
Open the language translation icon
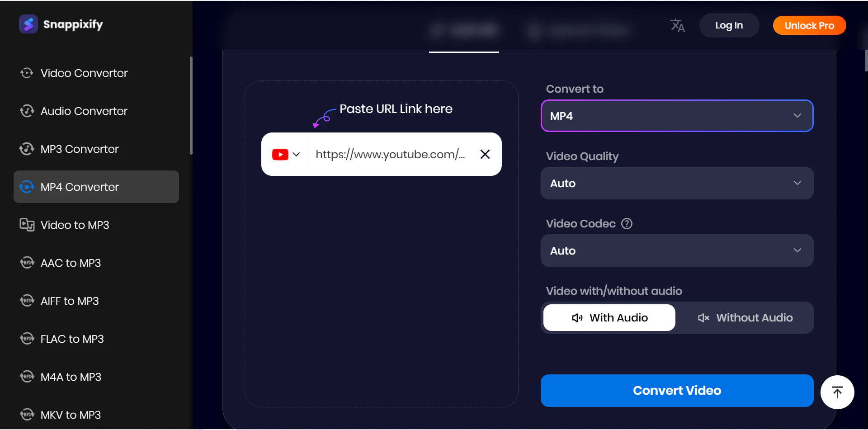677,25
